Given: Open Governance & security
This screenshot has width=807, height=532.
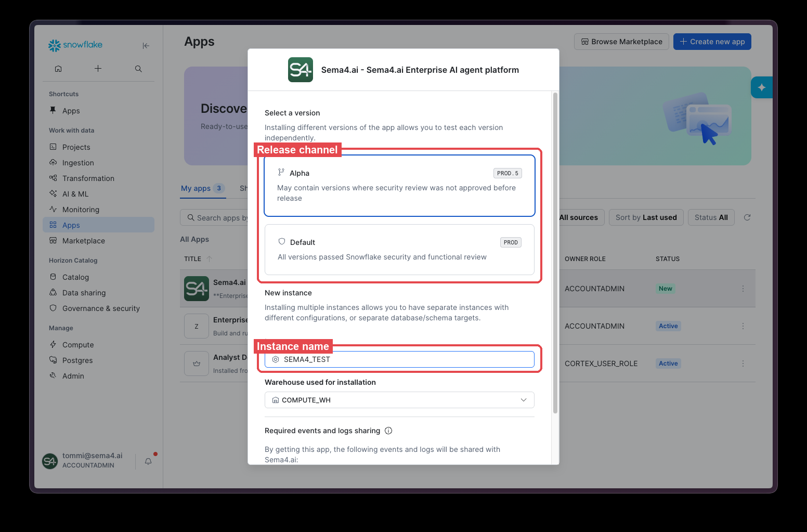Looking at the screenshot, I should coord(98,308).
